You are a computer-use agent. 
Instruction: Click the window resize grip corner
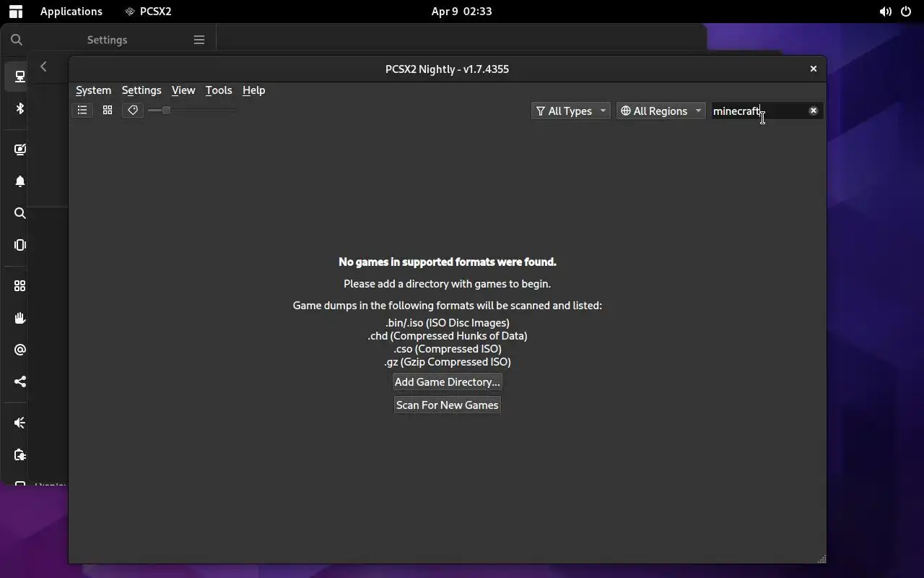(821, 559)
